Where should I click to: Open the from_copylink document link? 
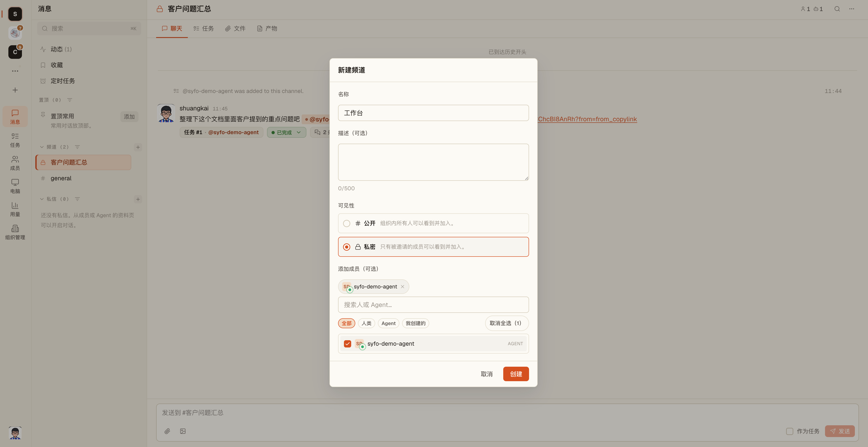(587, 119)
